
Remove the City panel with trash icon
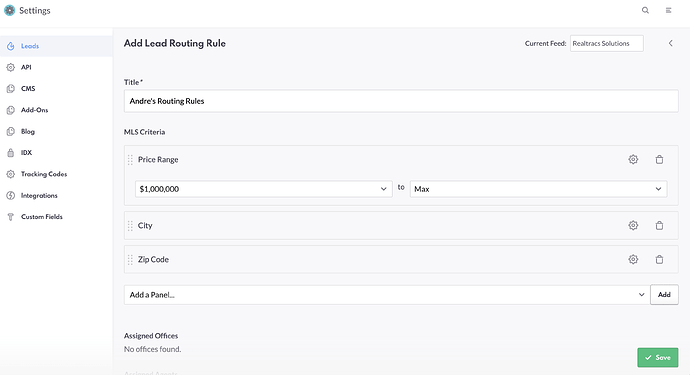pyautogui.click(x=659, y=225)
